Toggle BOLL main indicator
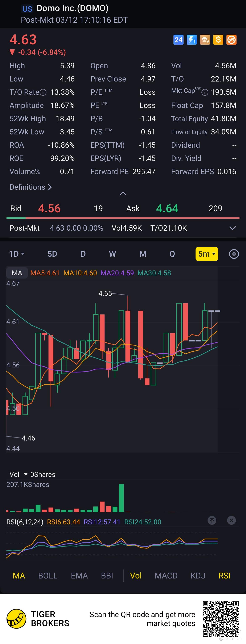 coord(48,576)
